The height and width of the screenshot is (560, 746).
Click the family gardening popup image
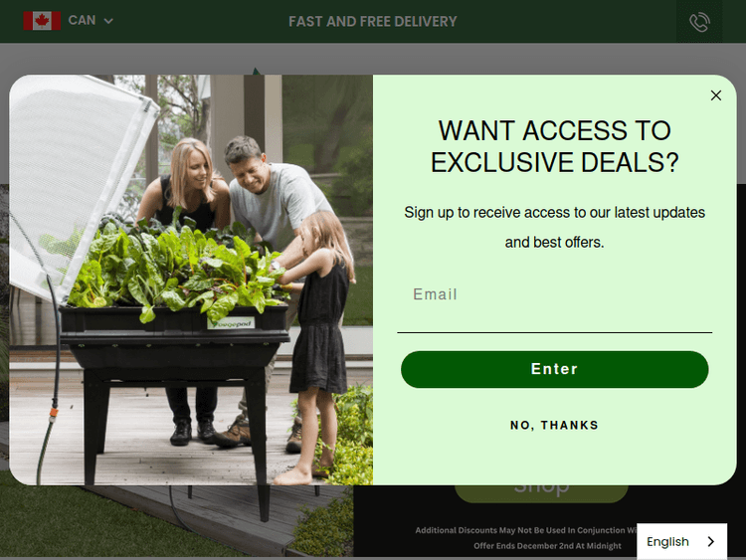point(191,280)
